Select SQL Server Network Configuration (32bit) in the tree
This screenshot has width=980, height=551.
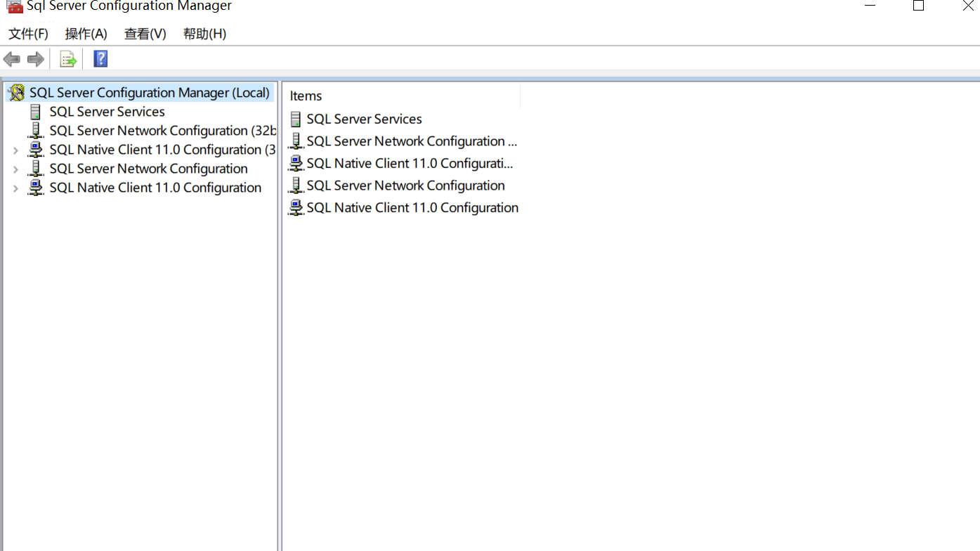click(162, 130)
